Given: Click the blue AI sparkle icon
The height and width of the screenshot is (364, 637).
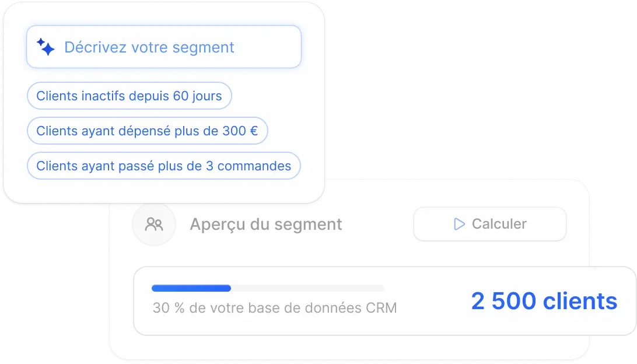Looking at the screenshot, I should pyautogui.click(x=45, y=47).
